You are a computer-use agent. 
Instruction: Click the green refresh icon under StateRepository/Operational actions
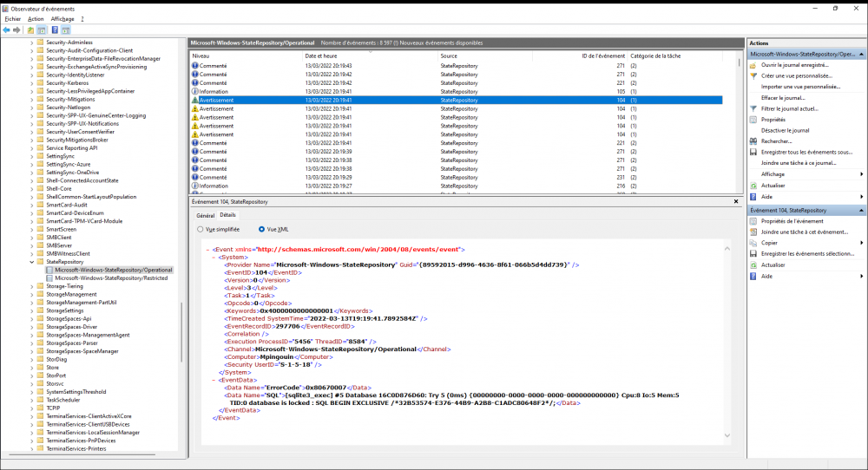753,185
